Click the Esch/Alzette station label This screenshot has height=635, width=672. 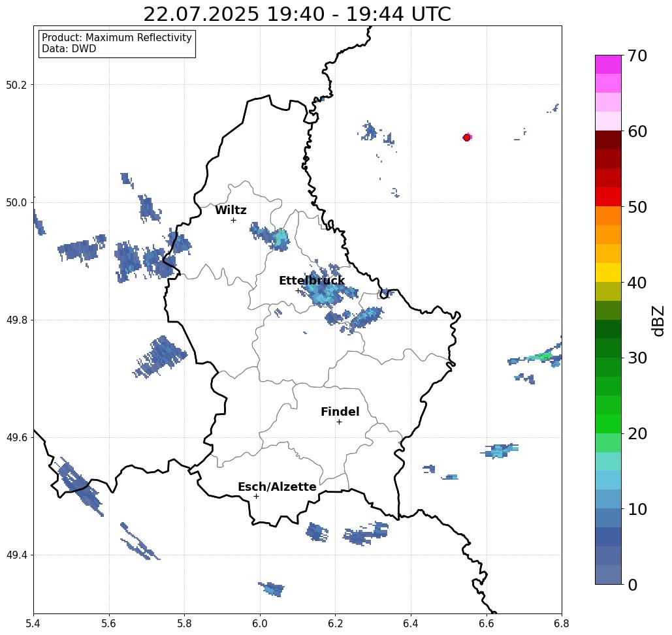(x=278, y=487)
